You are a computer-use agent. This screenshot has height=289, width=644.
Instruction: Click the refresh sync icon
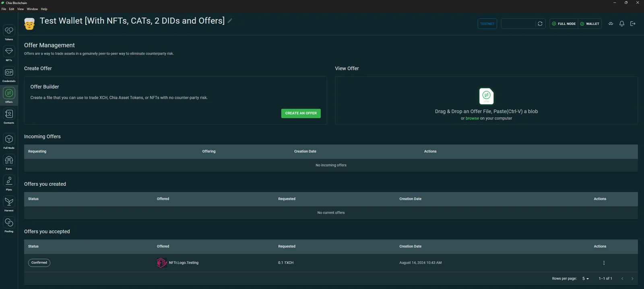[x=540, y=24]
